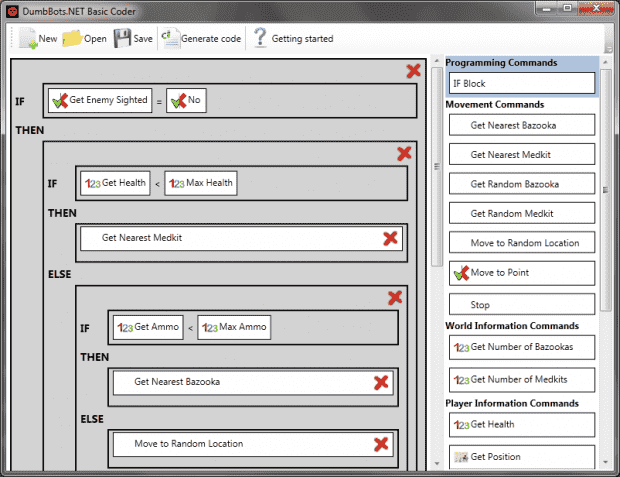Viewport: 620px width, 477px height.
Task: Select the Stop movement command
Action: point(521,304)
